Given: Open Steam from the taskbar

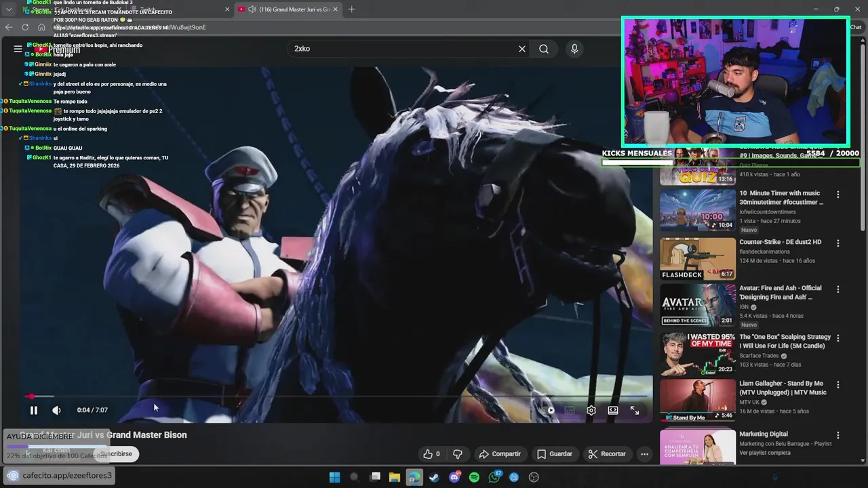Looking at the screenshot, I should (x=434, y=477).
